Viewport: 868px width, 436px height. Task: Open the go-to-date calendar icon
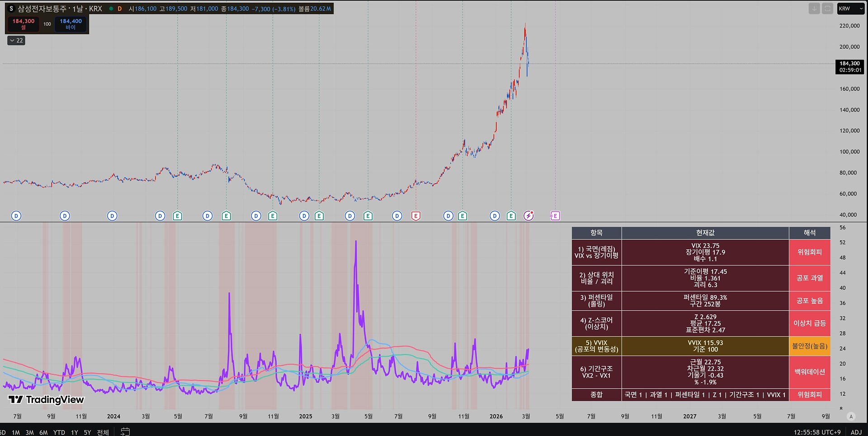click(125, 432)
